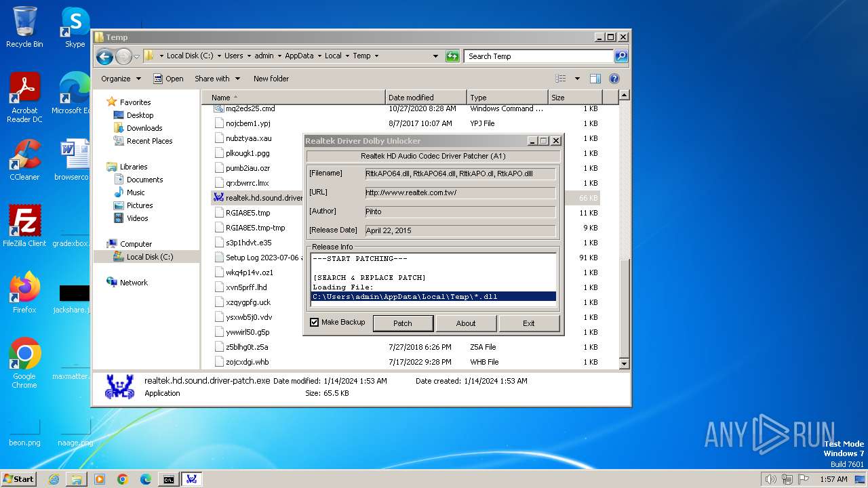Image resolution: width=868 pixels, height=488 pixels.
Task: Click the search magnifier icon
Action: tap(620, 56)
